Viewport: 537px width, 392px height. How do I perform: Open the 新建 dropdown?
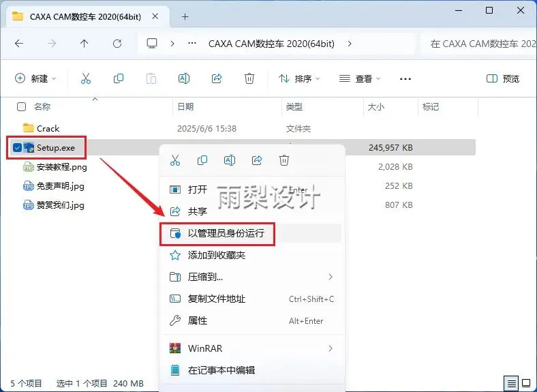tap(35, 78)
